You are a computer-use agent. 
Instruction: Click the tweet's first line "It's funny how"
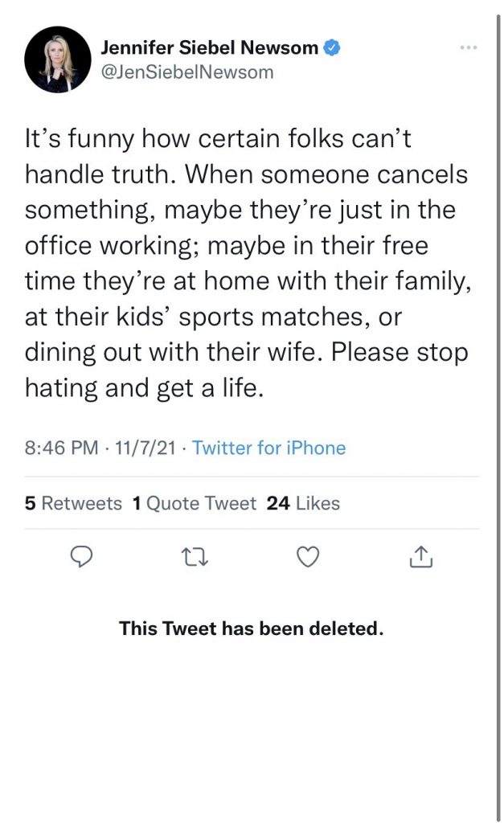point(217,137)
